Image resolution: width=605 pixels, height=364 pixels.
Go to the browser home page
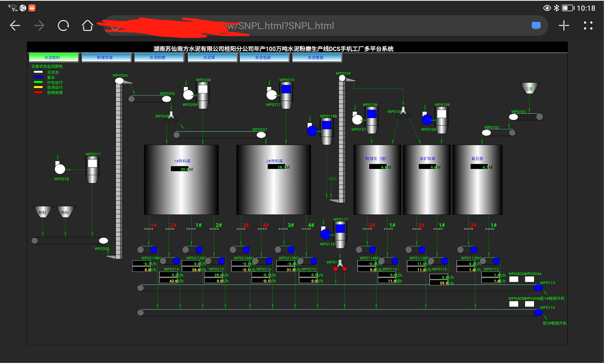87,26
